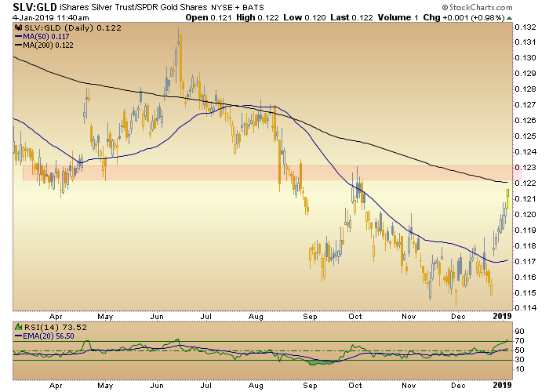Image resolution: width=549 pixels, height=392 pixels.
Task: Click the 'NYSE + BATS' exchange label
Action: [x=238, y=7]
